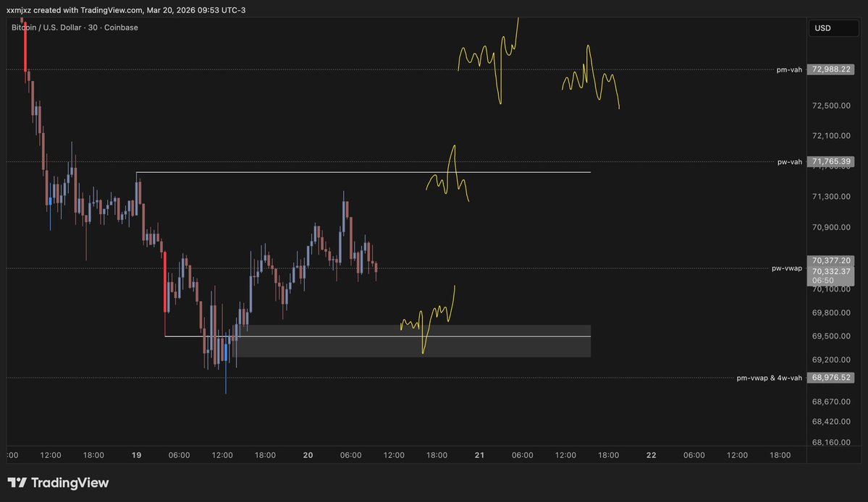Select the white horizontal line below pw-vah
The image size is (868, 502).
[x=363, y=172]
